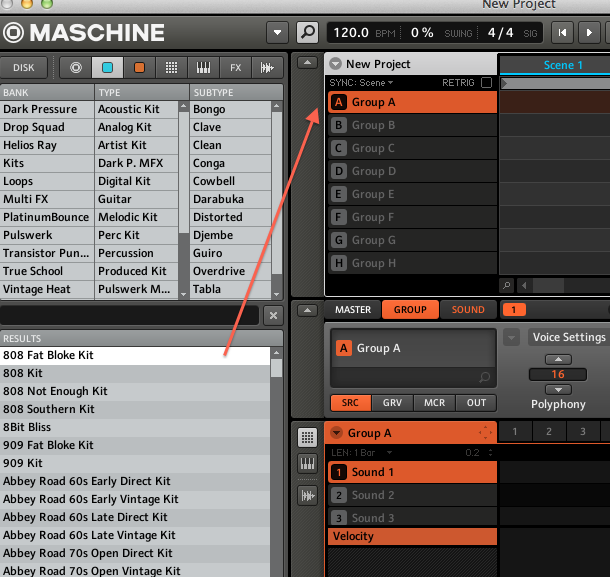Select Group H slot
This screenshot has height=577, width=610.
[x=412, y=263]
